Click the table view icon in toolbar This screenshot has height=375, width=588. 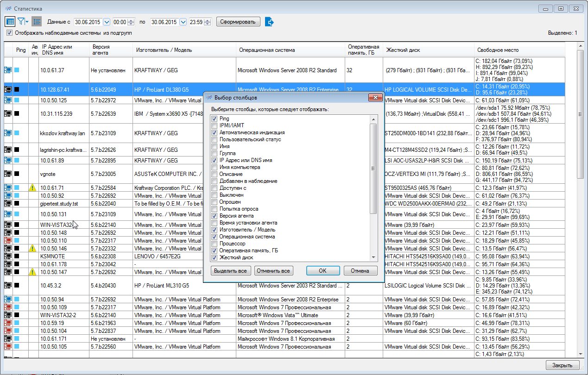[10, 22]
